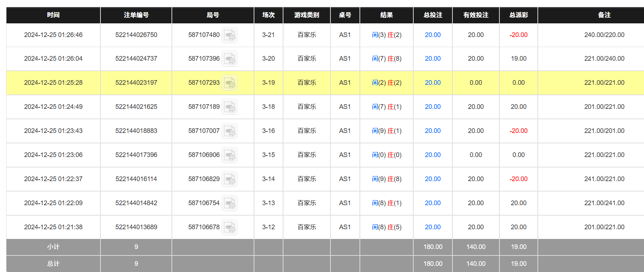Click replay icon beside round 587107396

point(229,59)
